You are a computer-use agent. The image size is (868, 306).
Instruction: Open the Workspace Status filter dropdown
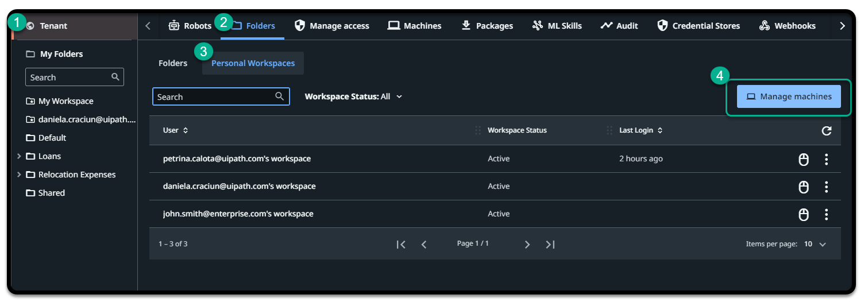(x=353, y=96)
